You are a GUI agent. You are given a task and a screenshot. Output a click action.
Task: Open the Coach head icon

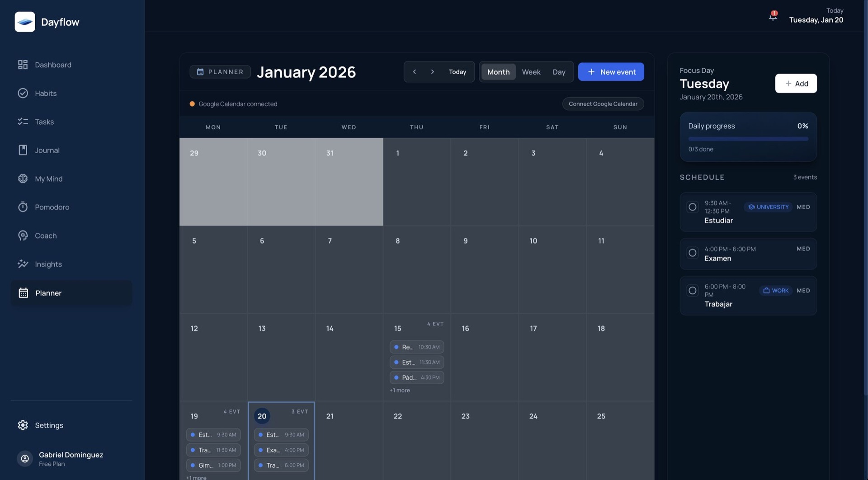pos(23,235)
